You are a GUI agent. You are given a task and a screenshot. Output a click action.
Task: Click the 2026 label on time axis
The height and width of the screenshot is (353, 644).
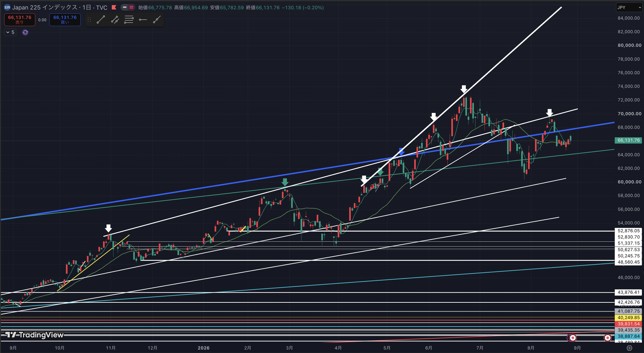point(204,348)
